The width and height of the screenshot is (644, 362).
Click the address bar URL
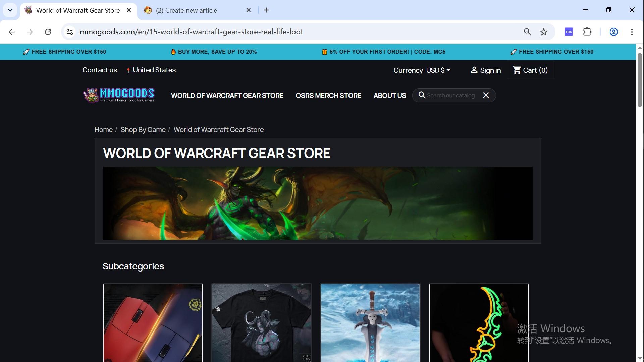pos(191,32)
